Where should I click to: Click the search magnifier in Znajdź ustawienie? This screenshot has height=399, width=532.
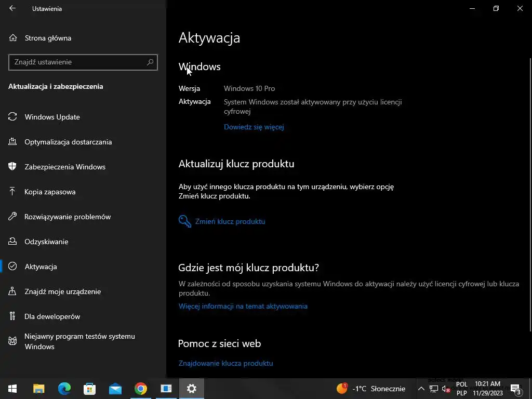150,62
